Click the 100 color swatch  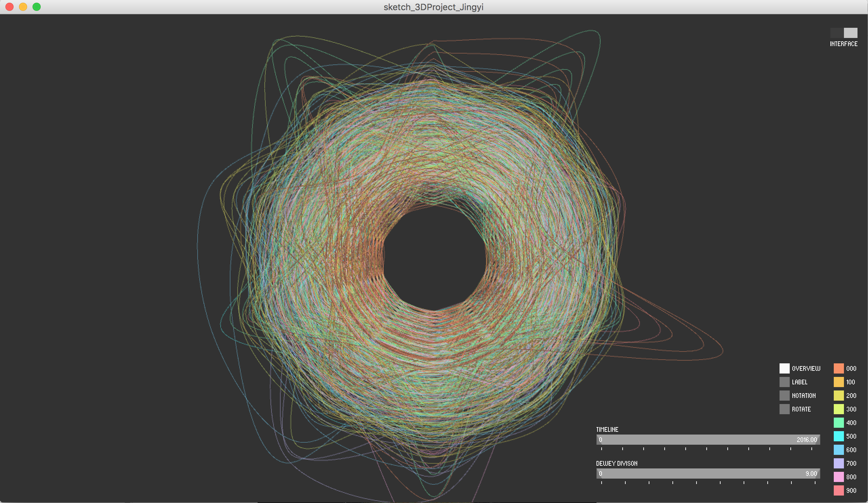[839, 382]
